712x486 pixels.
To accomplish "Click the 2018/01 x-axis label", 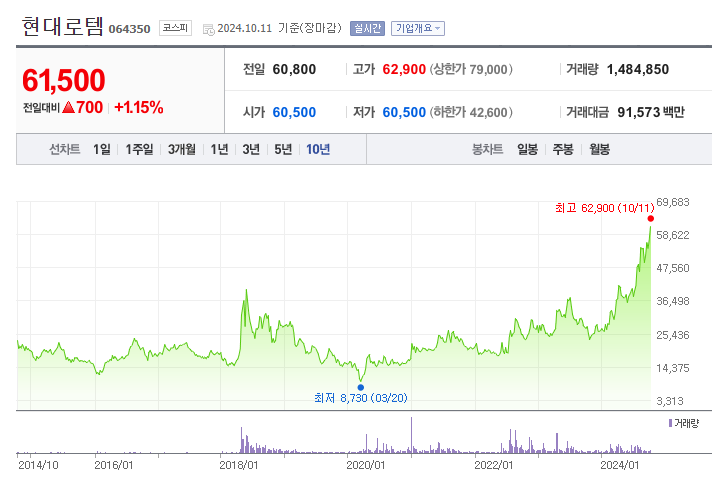I will [x=238, y=466].
